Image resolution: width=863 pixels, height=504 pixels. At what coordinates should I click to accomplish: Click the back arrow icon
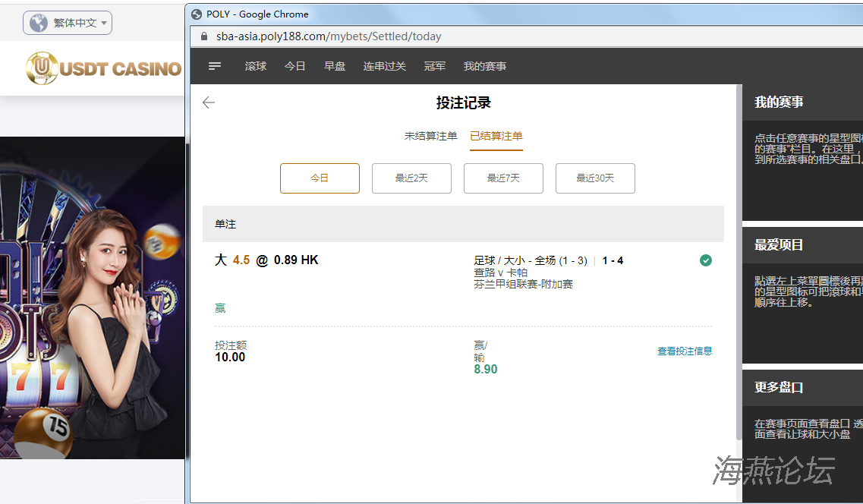[209, 102]
